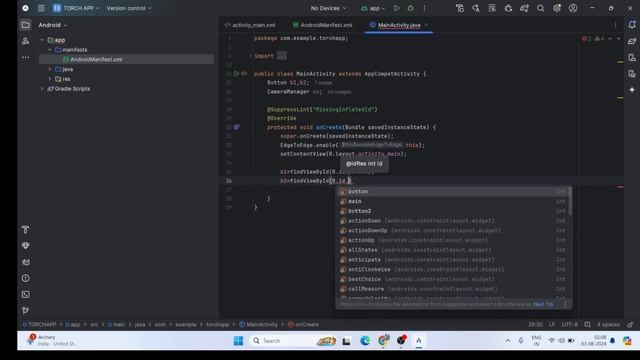Viewport: 640px width, 360px height.
Task: Click the Next Tip link in popup
Action: (x=543, y=304)
